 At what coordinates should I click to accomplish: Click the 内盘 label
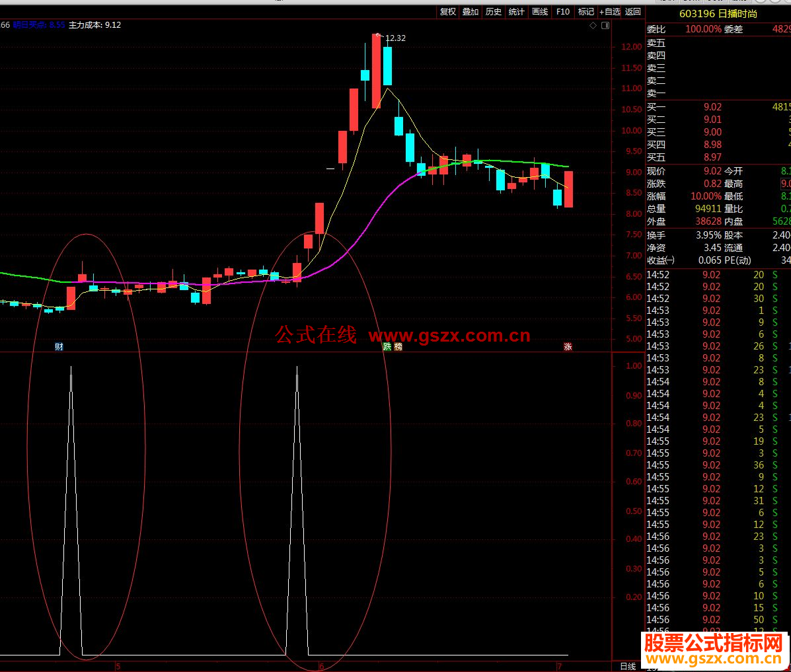tap(734, 221)
